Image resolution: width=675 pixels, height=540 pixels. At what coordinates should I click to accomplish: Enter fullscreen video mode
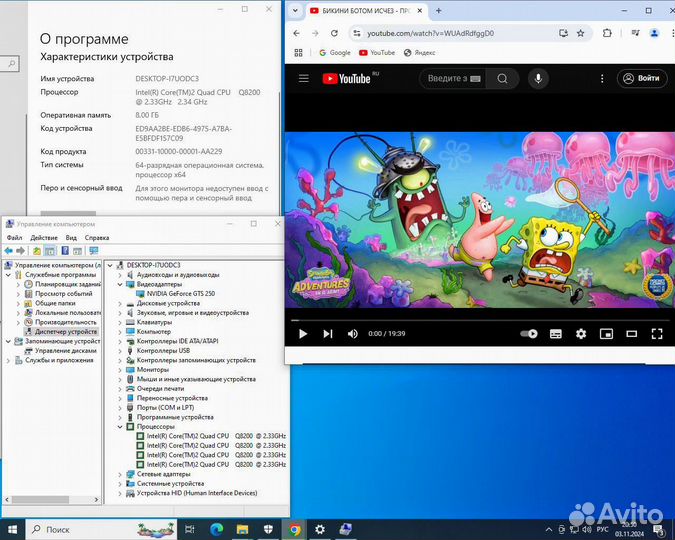coord(657,334)
